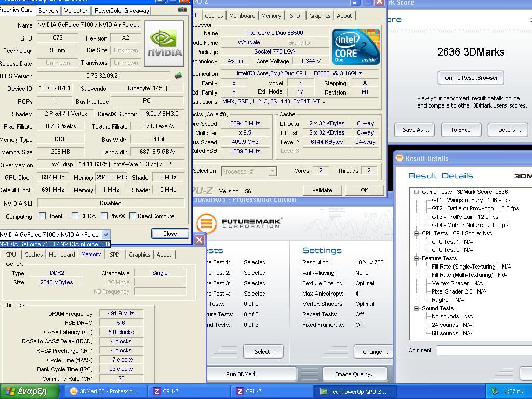Viewport: 532px width, 399px height.
Task: Open the Validation tab in GPU-Z
Action: 76,11
